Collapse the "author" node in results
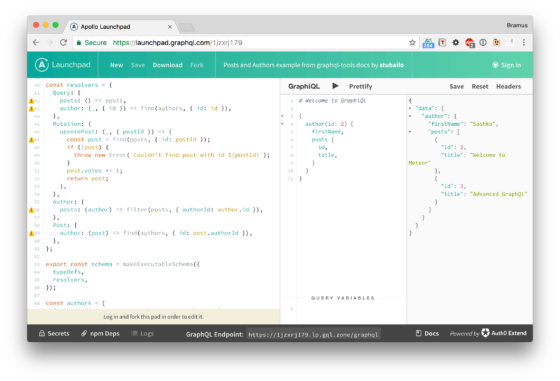 coord(410,116)
